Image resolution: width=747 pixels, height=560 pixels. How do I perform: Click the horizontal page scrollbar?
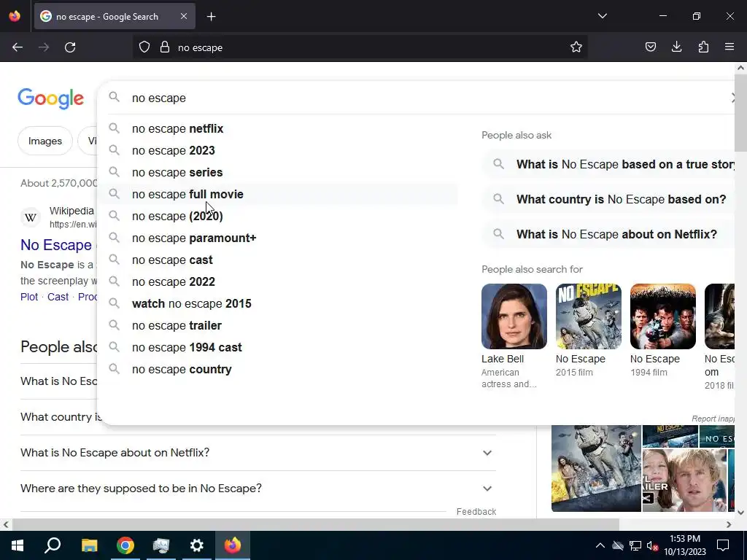[316, 524]
